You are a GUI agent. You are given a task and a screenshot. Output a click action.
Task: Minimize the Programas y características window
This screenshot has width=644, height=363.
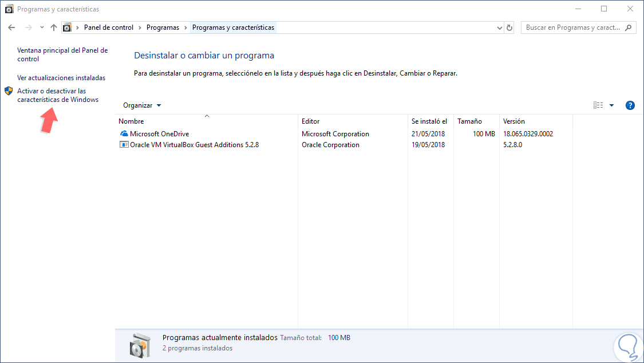click(578, 9)
